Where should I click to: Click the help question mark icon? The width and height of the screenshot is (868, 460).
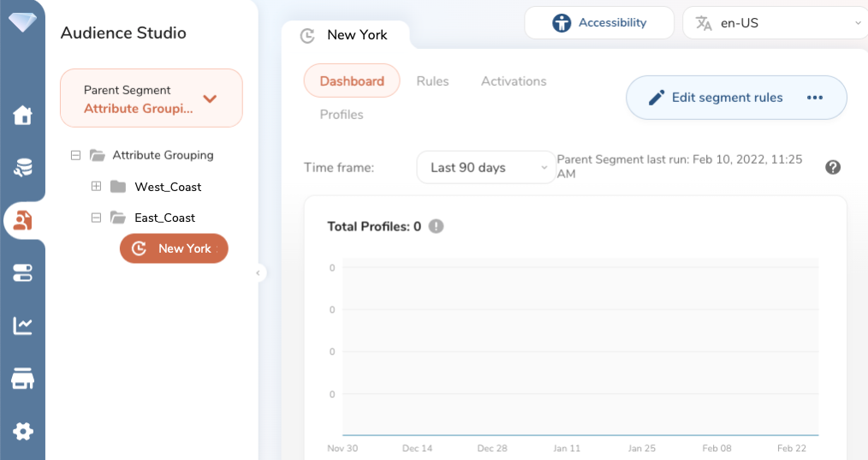832,167
